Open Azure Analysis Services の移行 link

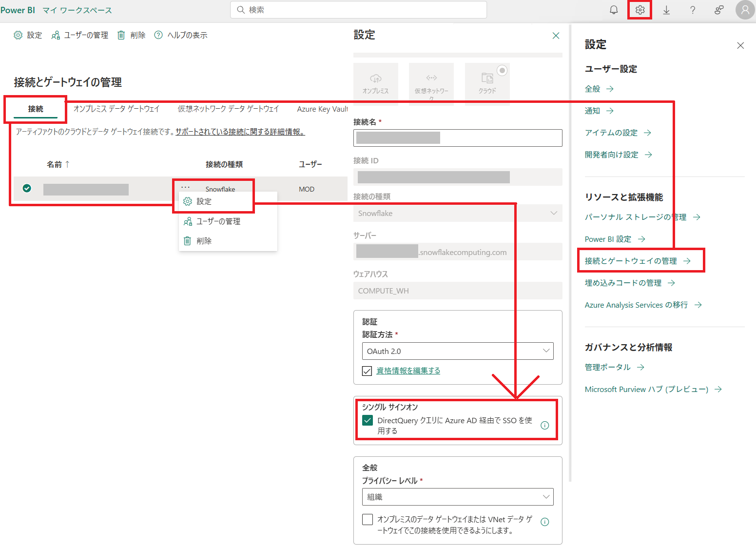[643, 305]
